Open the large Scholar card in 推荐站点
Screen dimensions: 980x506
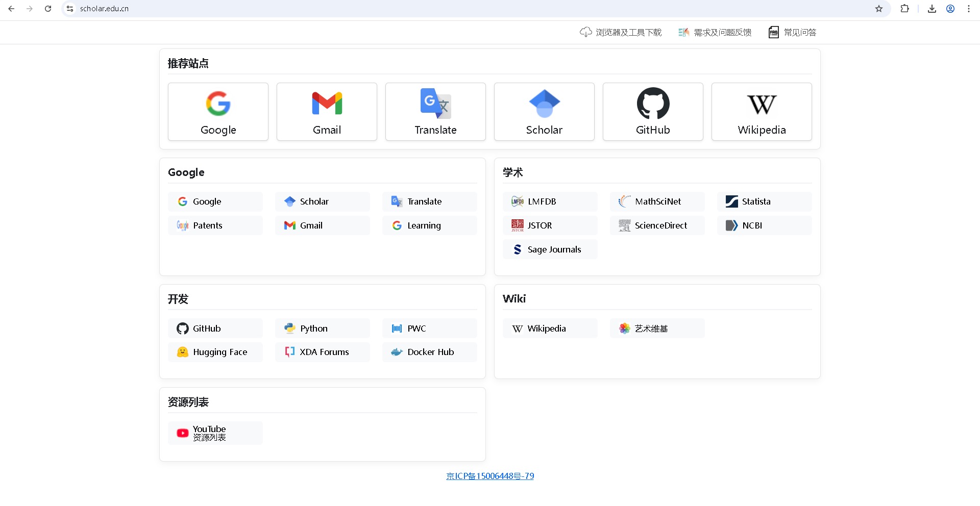[544, 112]
